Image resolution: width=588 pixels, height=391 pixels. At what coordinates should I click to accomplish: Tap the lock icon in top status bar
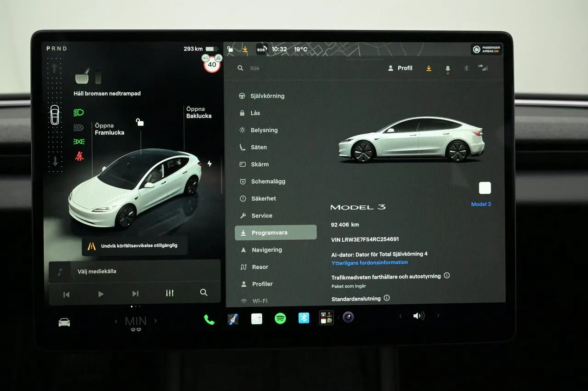coord(230,49)
